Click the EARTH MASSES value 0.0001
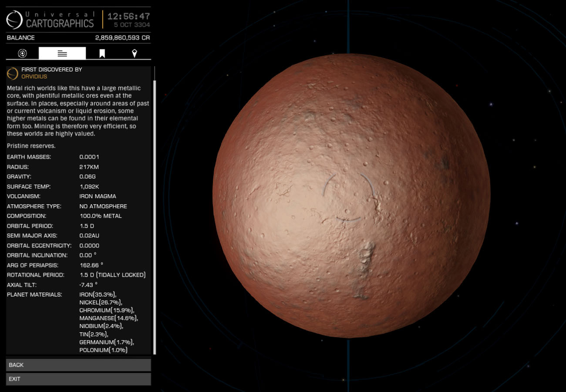566x392 pixels. tap(89, 157)
